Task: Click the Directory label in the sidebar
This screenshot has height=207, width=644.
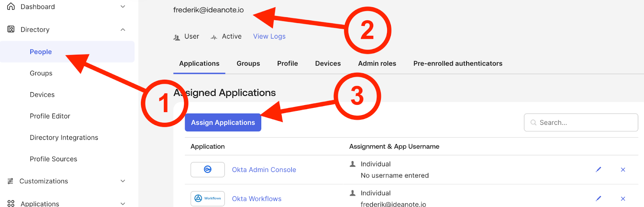Action: [35, 30]
